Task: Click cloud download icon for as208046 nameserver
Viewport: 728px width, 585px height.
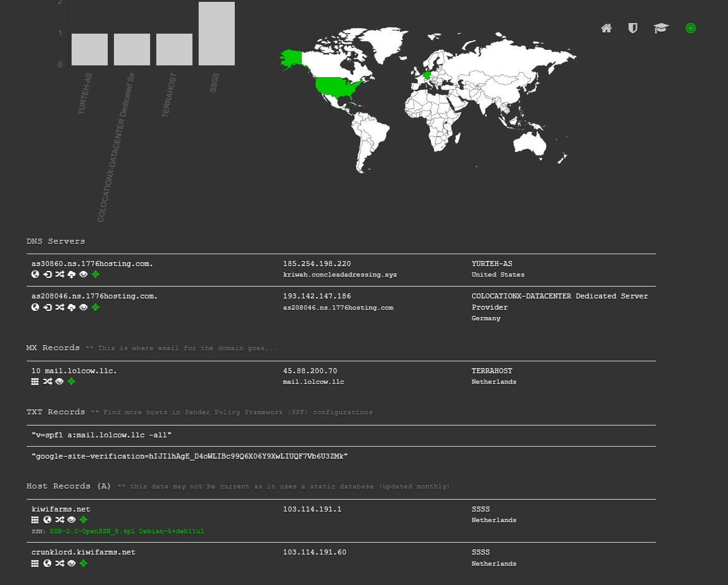Action: pos(72,307)
